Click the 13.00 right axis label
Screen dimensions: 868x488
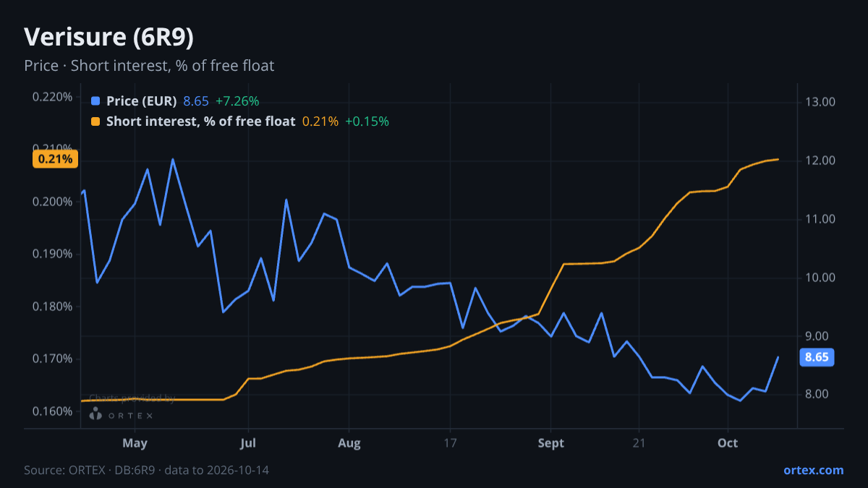[x=820, y=102]
